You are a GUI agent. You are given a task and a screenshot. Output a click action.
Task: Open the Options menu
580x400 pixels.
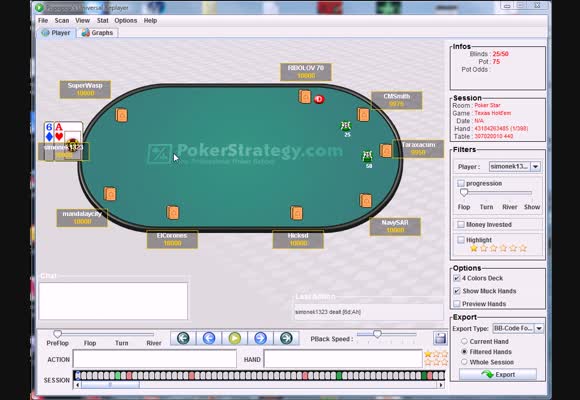(x=126, y=20)
